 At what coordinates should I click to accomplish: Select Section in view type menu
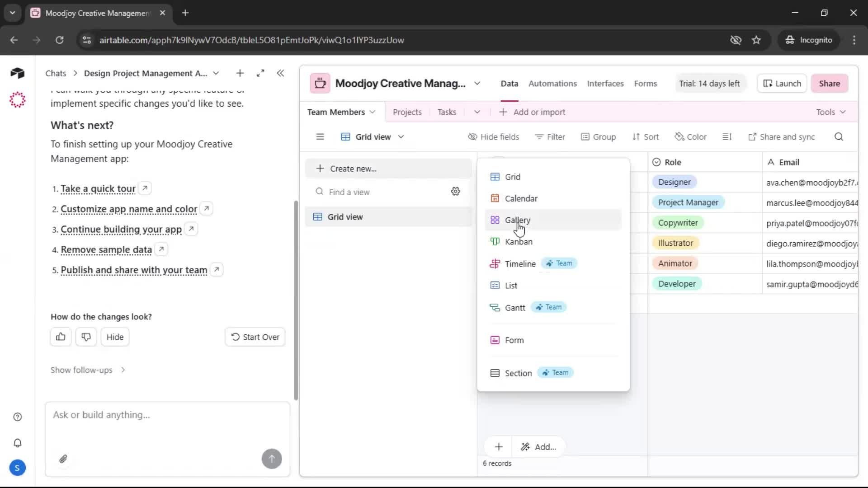point(553,373)
